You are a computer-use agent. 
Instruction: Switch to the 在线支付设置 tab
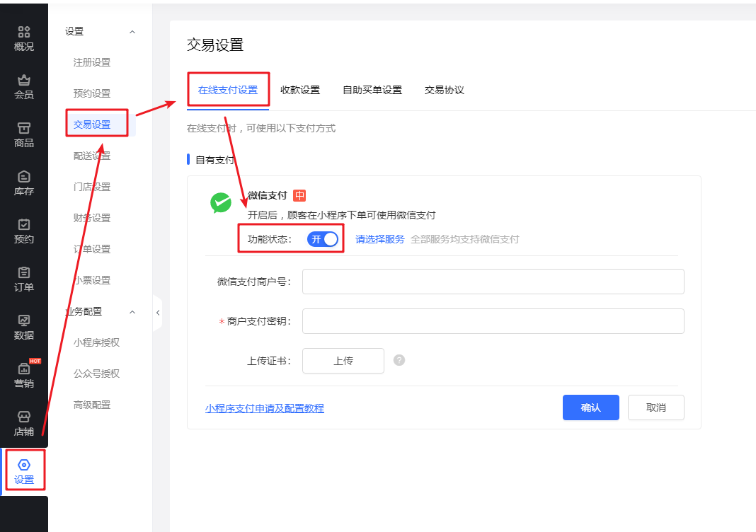coord(227,90)
